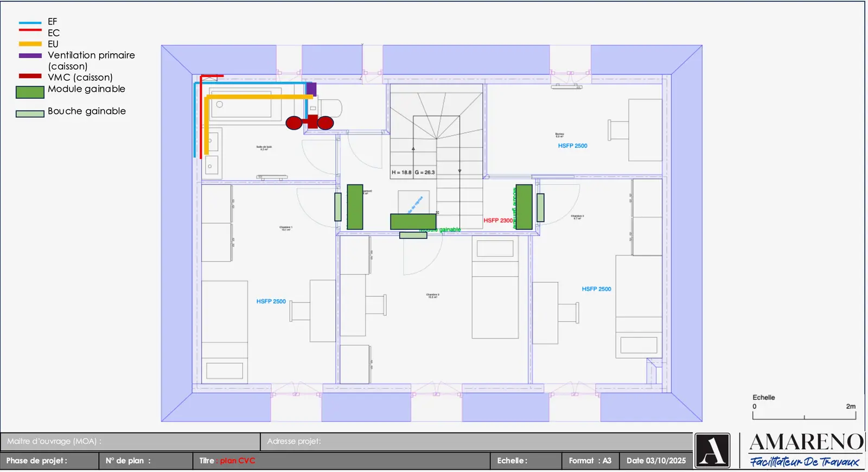Click the horizontal green module gainable near stairs
The width and height of the screenshot is (868, 472).
[413, 221]
